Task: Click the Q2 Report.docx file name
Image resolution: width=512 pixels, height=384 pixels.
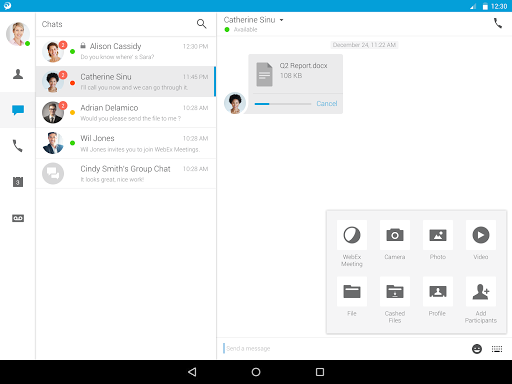Action: click(303, 66)
